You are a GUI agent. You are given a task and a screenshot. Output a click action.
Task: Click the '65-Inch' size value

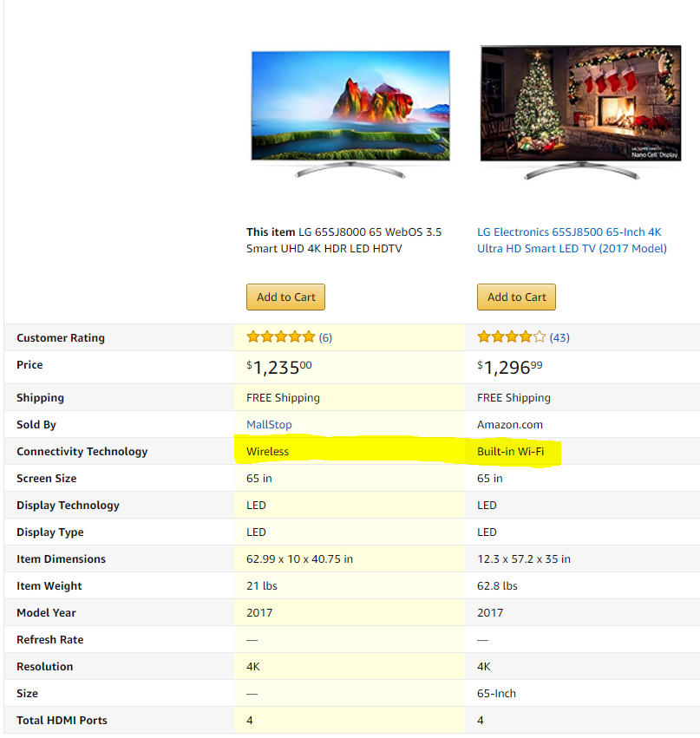pos(496,693)
